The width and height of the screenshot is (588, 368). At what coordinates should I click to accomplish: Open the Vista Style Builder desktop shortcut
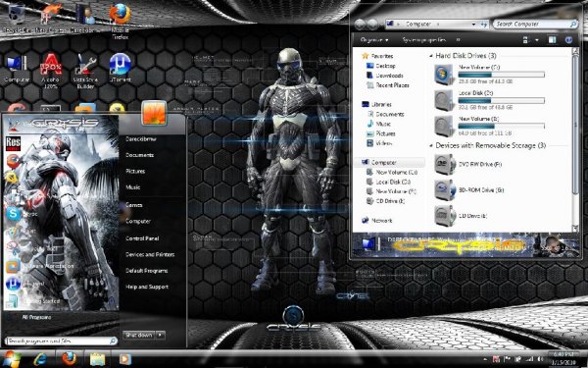pyautogui.click(x=85, y=71)
